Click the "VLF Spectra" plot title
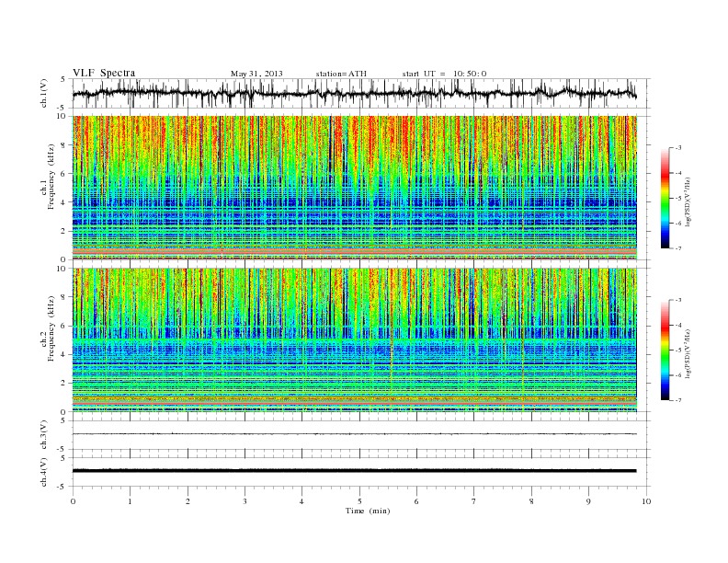The width and height of the screenshot is (728, 563). [x=104, y=73]
